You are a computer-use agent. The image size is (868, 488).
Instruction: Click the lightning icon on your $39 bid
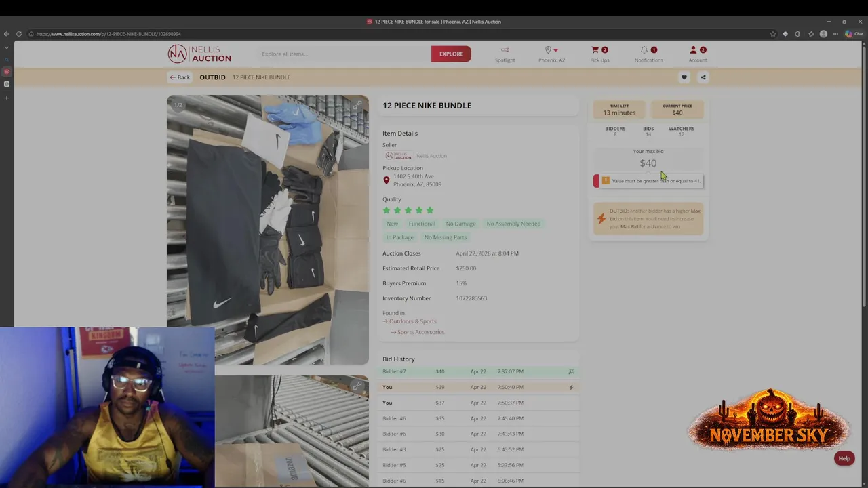pyautogui.click(x=571, y=387)
